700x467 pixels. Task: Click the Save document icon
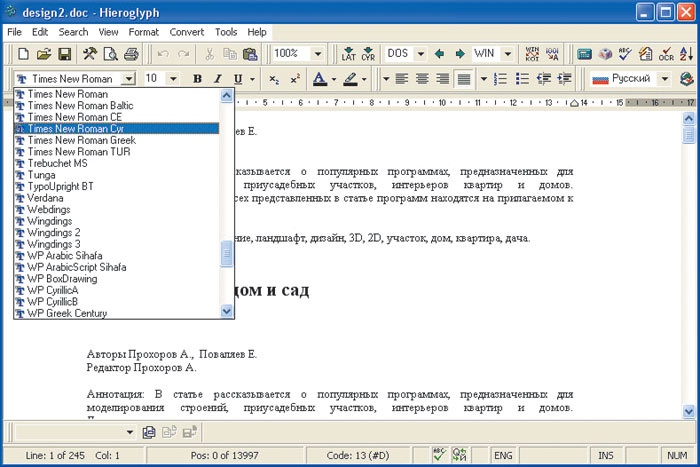pos(64,54)
